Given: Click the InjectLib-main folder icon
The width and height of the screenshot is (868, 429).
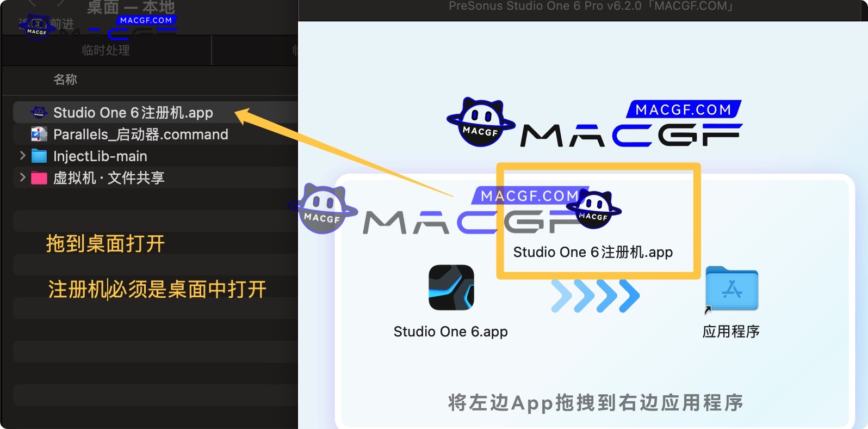Looking at the screenshot, I should (x=39, y=156).
